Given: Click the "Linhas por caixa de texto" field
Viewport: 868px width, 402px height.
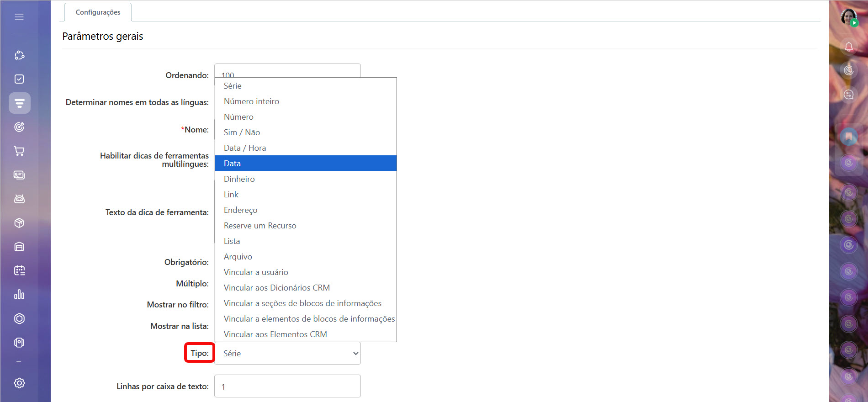Looking at the screenshot, I should click(x=287, y=386).
